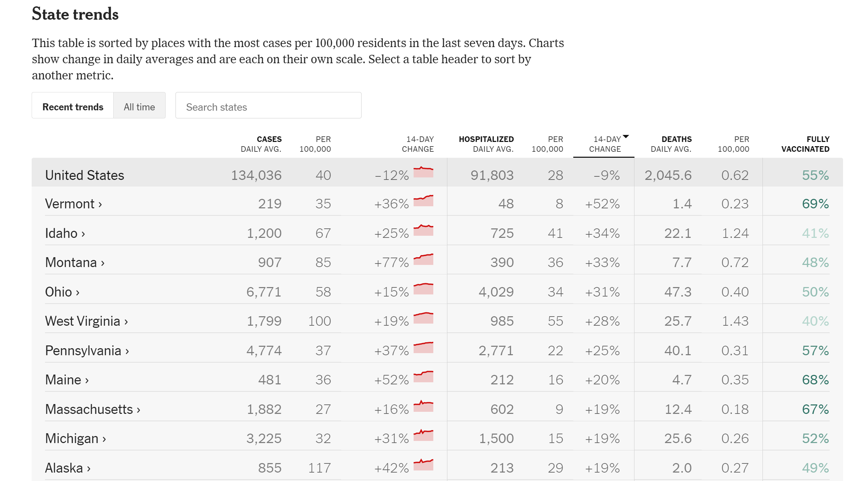Screen dimensions: 868x481
Task: Click Alaska's case trend sparkline chart
Action: coord(423,465)
